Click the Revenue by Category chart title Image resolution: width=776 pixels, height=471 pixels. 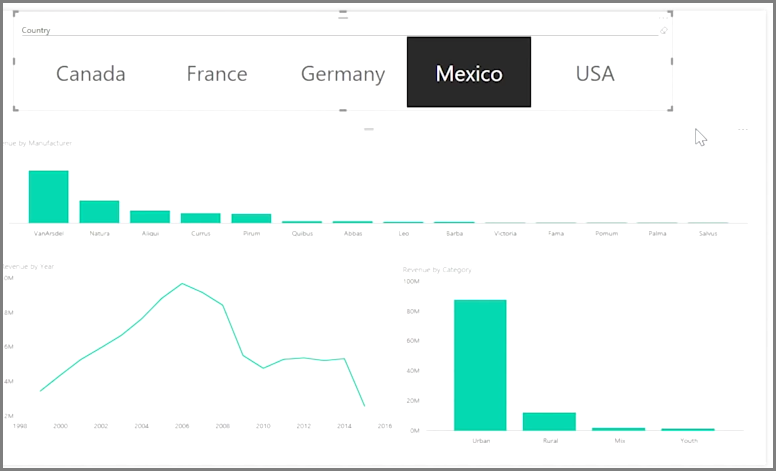pyautogui.click(x=437, y=270)
